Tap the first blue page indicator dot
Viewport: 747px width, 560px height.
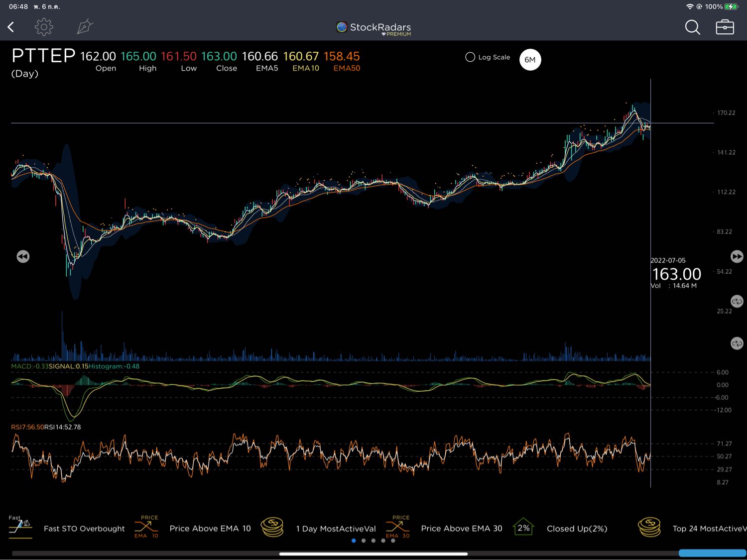[354, 541]
